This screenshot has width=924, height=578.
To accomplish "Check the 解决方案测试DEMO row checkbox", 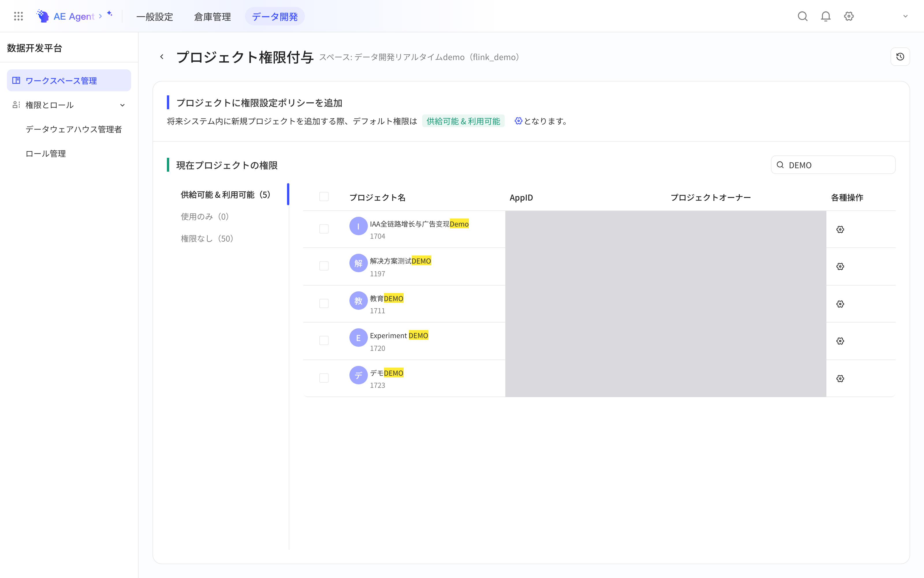I will click(324, 266).
